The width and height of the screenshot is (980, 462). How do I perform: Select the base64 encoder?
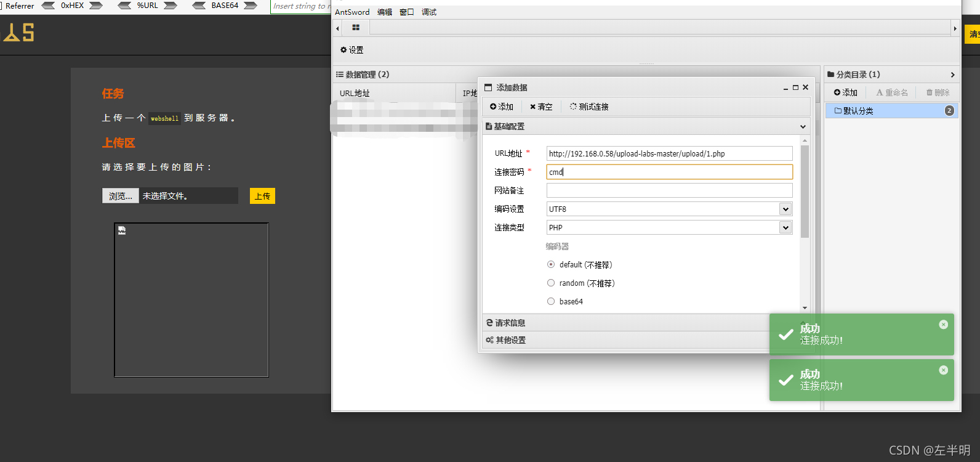(x=551, y=302)
